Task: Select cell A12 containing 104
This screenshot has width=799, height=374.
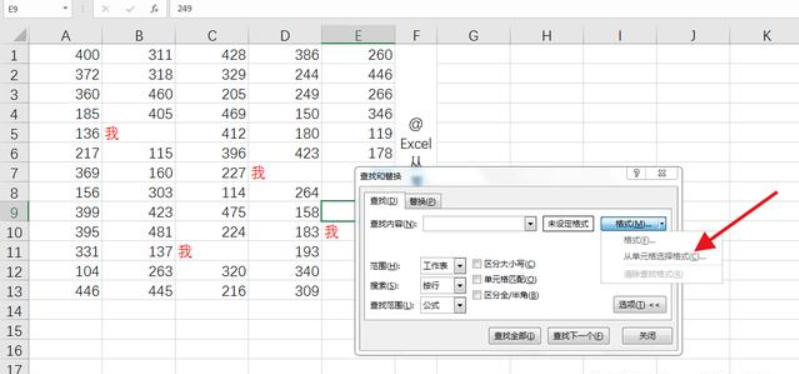Action: [x=65, y=271]
